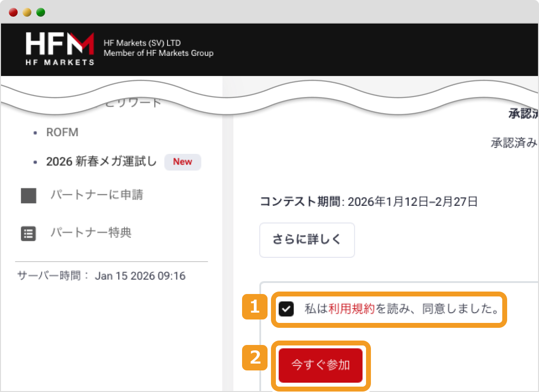Click the HFM Markets logo
Viewport: 539px width, 392px height.
[59, 48]
